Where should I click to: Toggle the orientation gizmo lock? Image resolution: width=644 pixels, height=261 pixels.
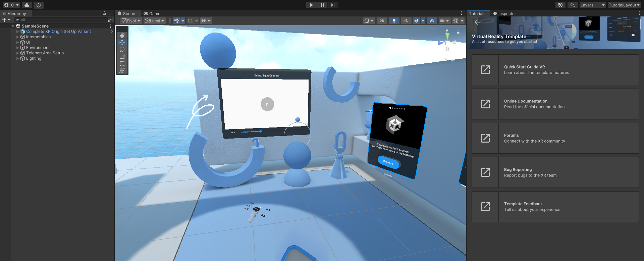pos(458,33)
